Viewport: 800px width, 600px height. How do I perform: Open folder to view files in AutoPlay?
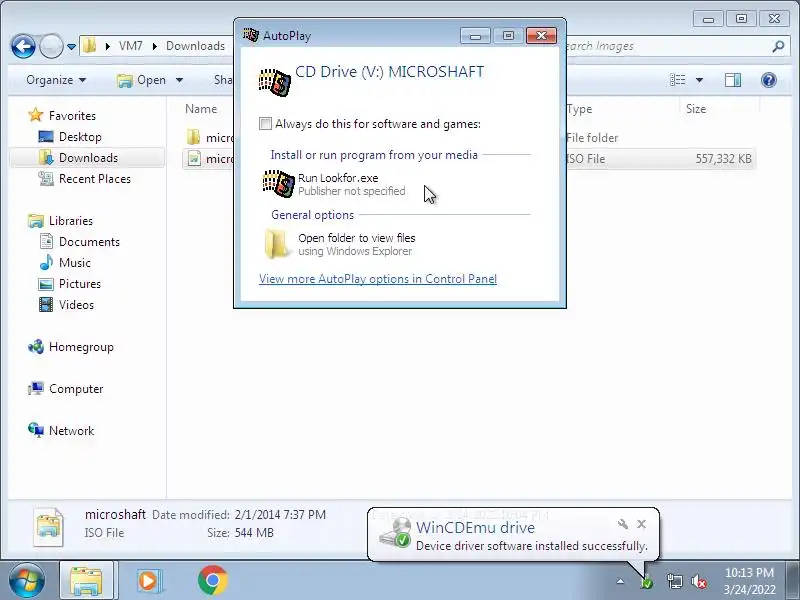tap(339, 244)
